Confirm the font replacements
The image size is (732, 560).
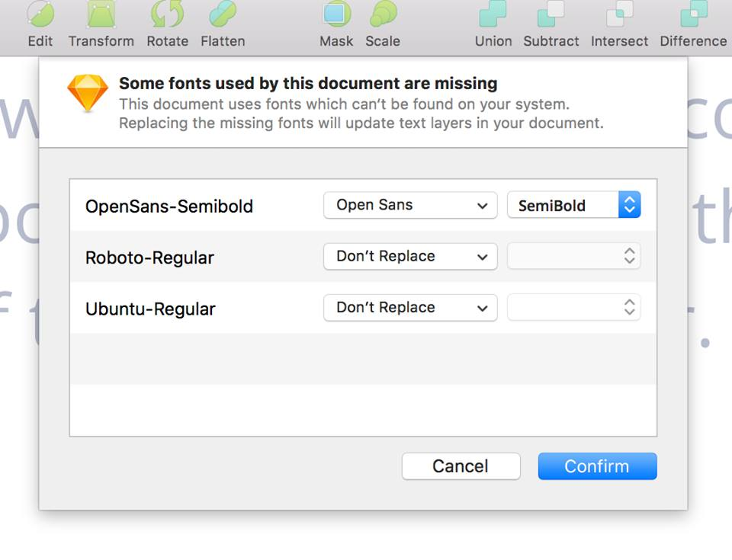(597, 466)
